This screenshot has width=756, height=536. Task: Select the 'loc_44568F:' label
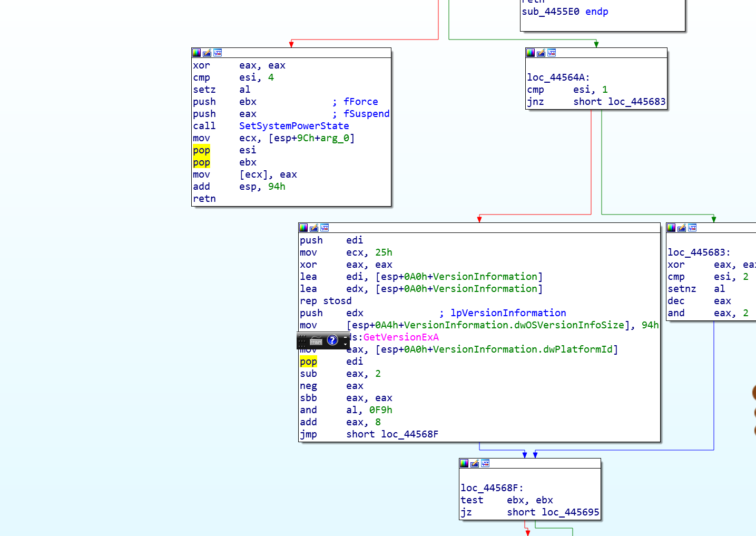pos(492,488)
